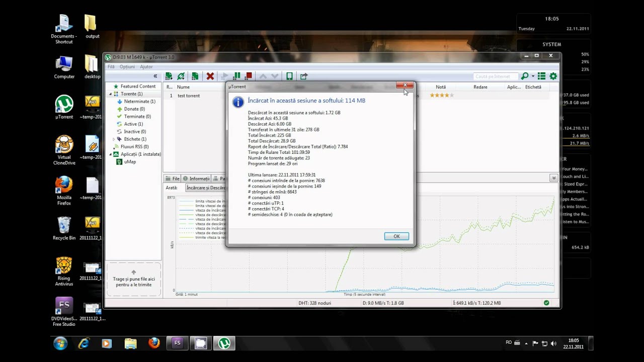
Task: Open the Arată graph type dropdown
Action: [206, 188]
